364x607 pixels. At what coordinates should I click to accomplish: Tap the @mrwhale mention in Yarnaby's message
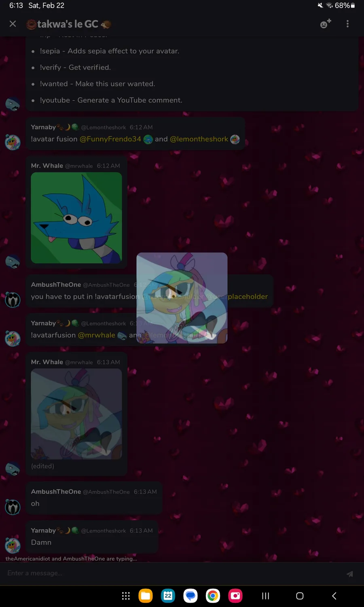click(x=96, y=335)
